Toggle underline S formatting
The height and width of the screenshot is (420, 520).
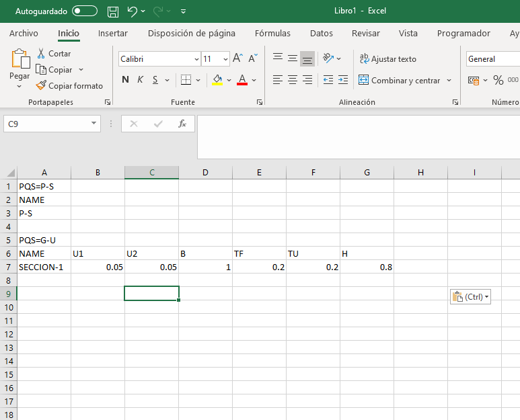pos(155,80)
